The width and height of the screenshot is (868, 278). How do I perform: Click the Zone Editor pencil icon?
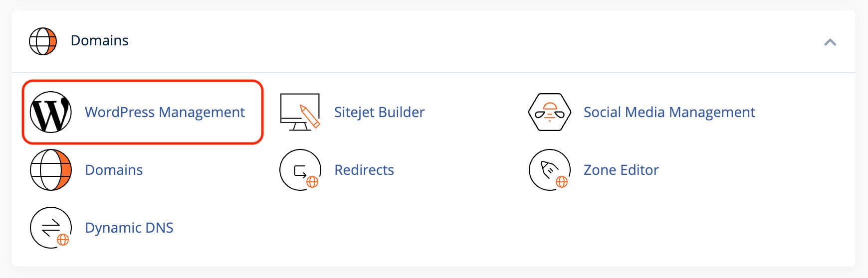pyautogui.click(x=549, y=170)
